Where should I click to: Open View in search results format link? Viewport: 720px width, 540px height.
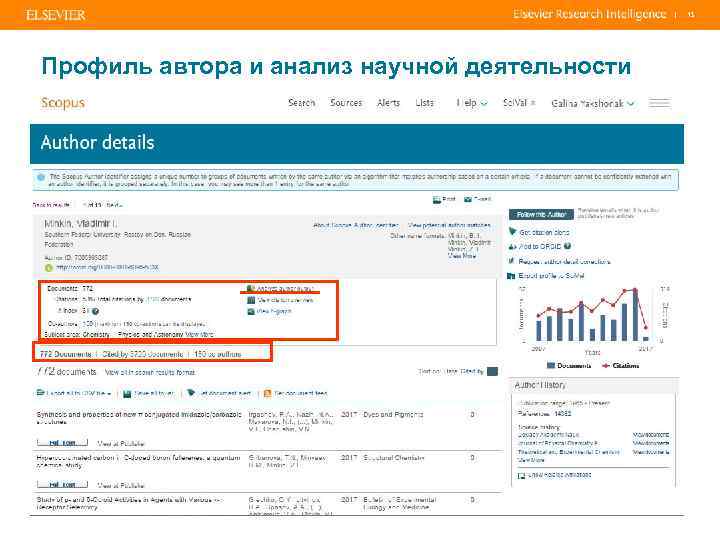pos(150,372)
